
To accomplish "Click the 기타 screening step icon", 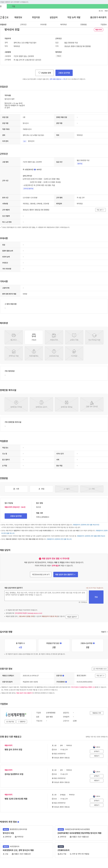I will [92, 489].
